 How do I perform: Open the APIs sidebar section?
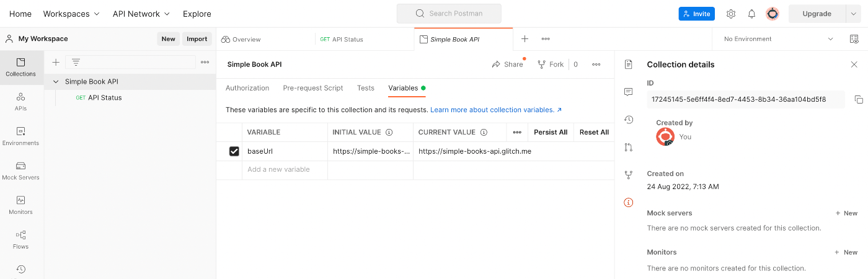(x=20, y=102)
